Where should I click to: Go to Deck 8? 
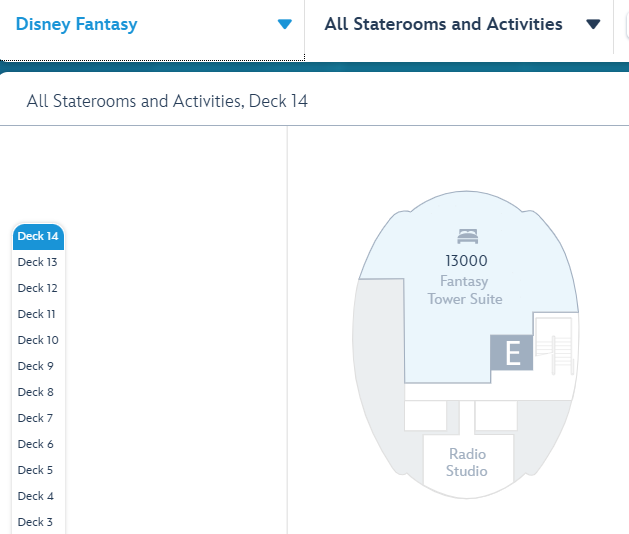(x=36, y=392)
